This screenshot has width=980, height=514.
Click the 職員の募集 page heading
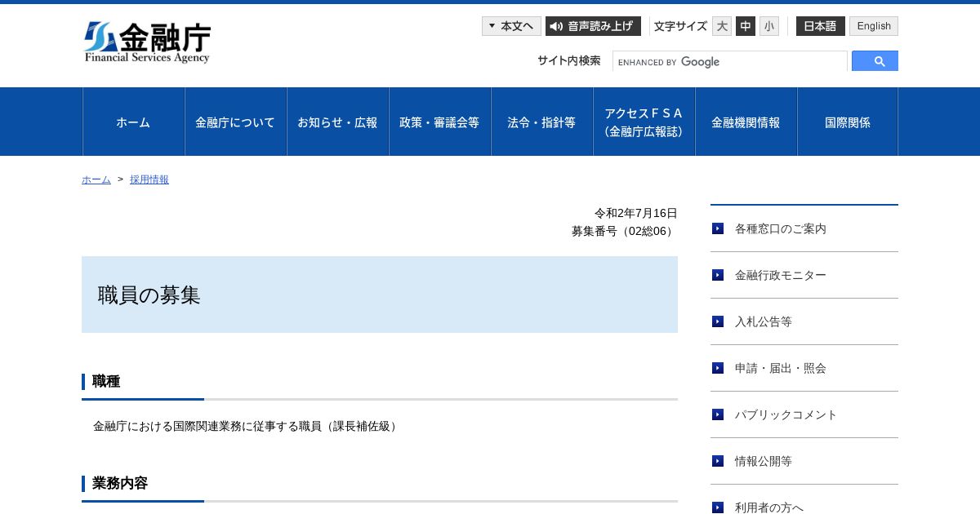tap(149, 295)
